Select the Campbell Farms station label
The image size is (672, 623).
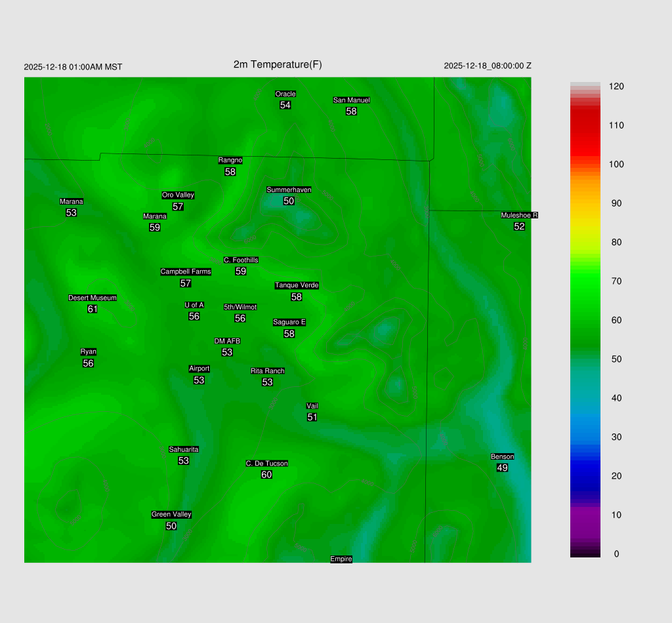click(186, 271)
